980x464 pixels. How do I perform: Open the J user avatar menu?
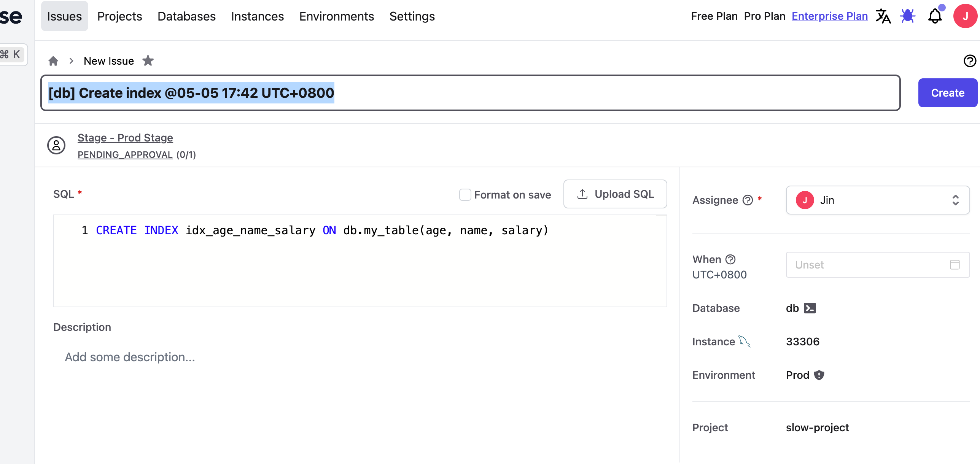(x=965, y=16)
